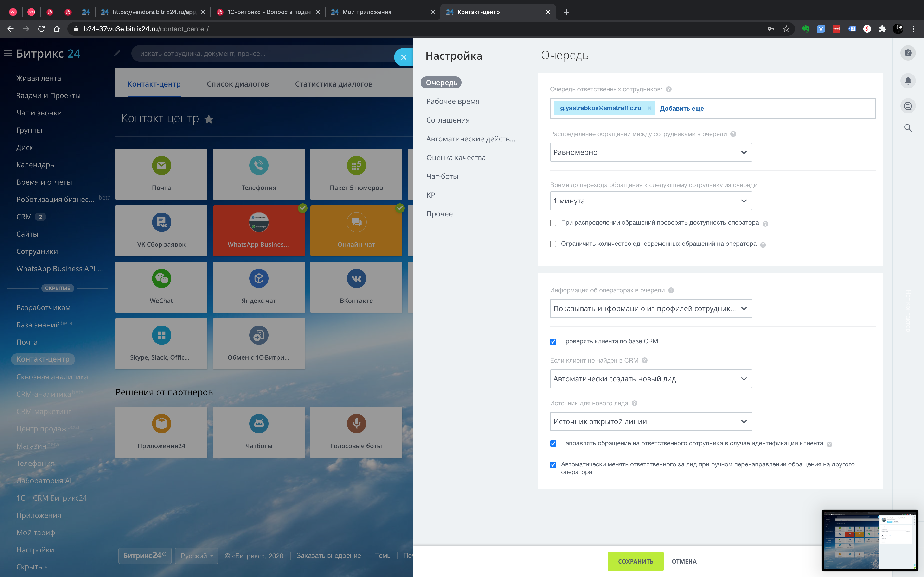Image resolution: width=924 pixels, height=577 pixels.
Task: Click 'Добавить еще' link in queue field
Action: (x=681, y=108)
